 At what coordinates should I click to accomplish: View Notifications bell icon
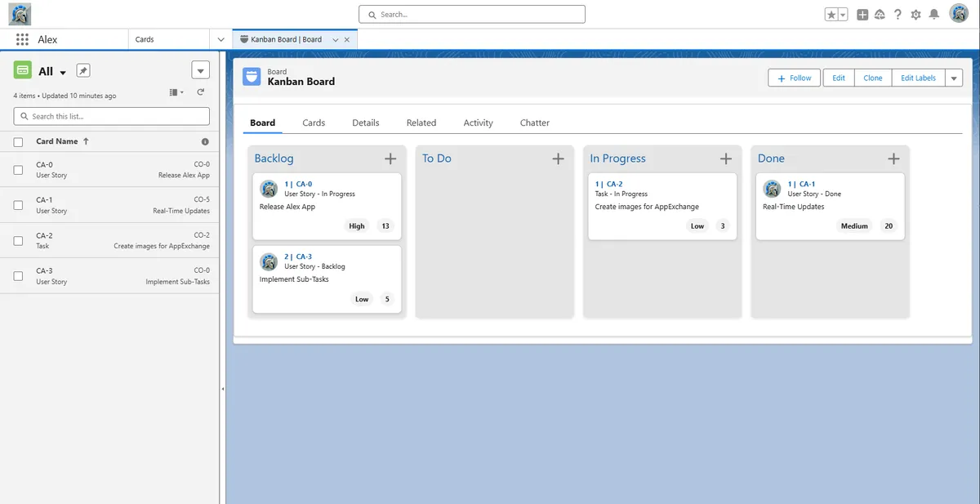[933, 15]
